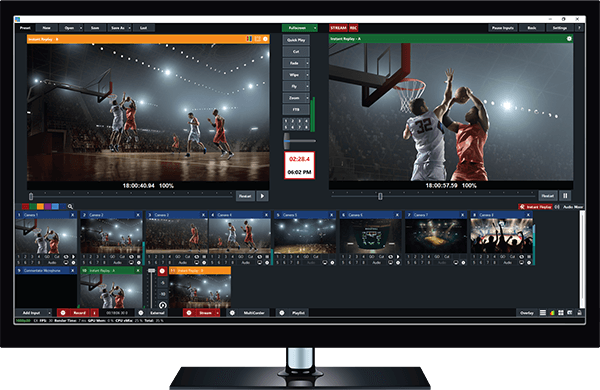The height and width of the screenshot is (390, 600).
Task: Select the red input category tab
Action: [25, 206]
